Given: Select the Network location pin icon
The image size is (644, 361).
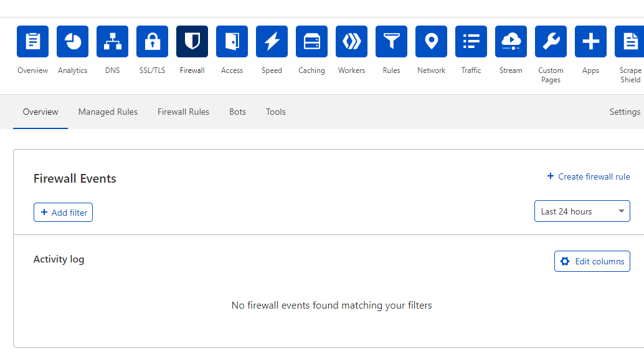Looking at the screenshot, I should tap(431, 42).
